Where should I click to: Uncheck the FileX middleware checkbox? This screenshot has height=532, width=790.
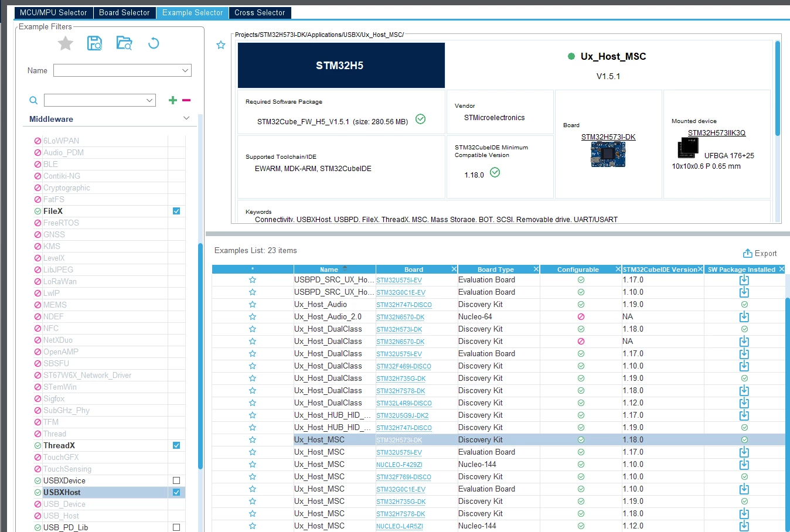tap(176, 211)
